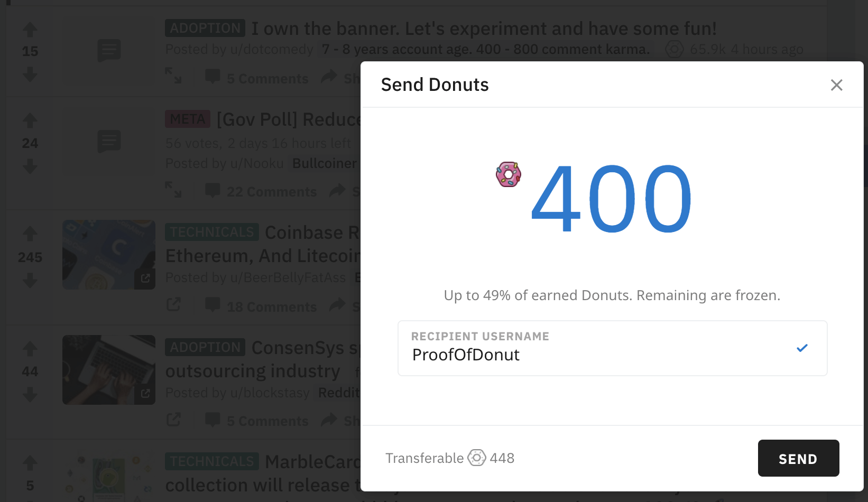Open the ConsenSys laptop thumbnail

[x=109, y=370]
